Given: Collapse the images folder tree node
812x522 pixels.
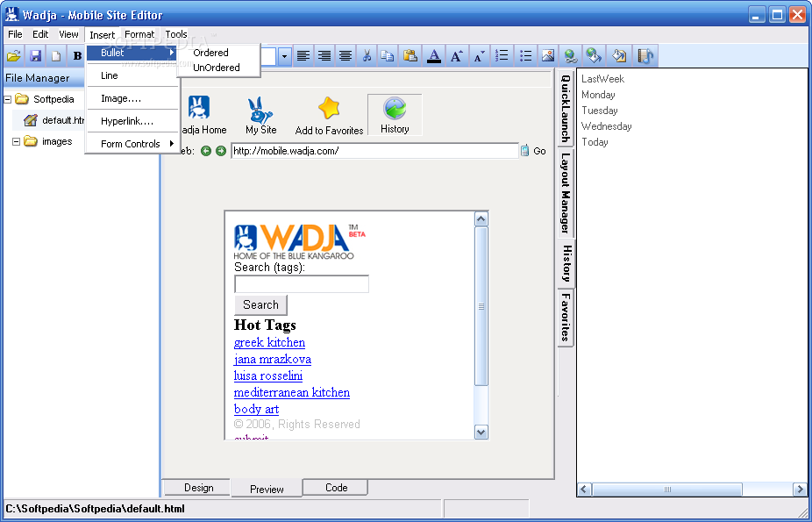Looking at the screenshot, I should point(16,141).
